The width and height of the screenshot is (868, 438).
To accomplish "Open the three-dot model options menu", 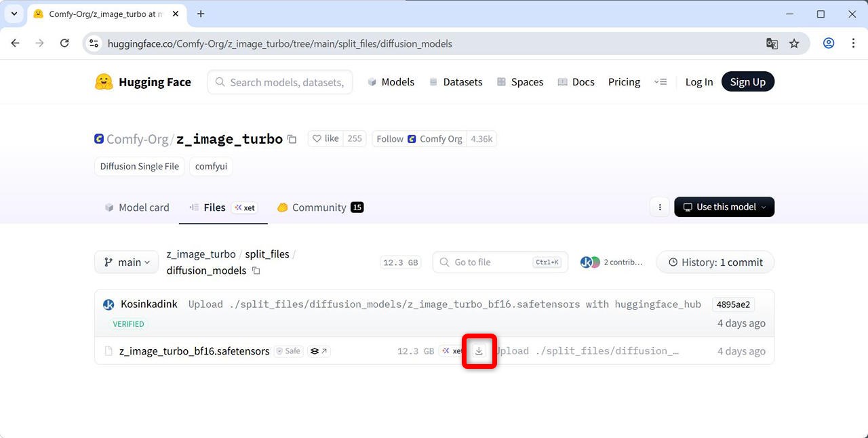I will (x=659, y=207).
